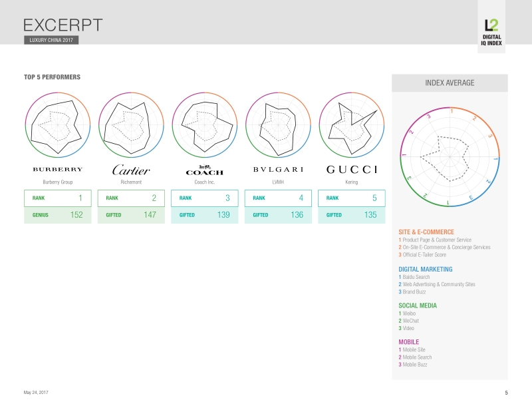Click Mobile Search legend item
Screen dimensions: 532x412
(x=415, y=357)
